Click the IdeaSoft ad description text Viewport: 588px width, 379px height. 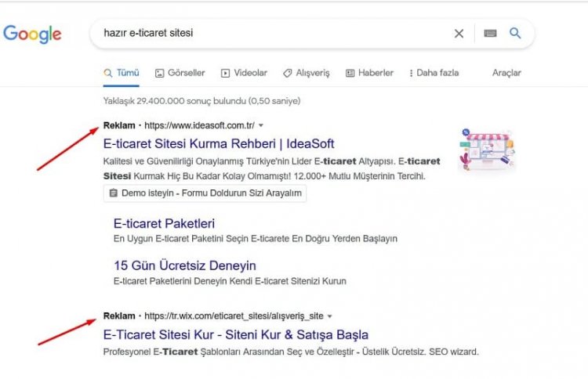271,169
